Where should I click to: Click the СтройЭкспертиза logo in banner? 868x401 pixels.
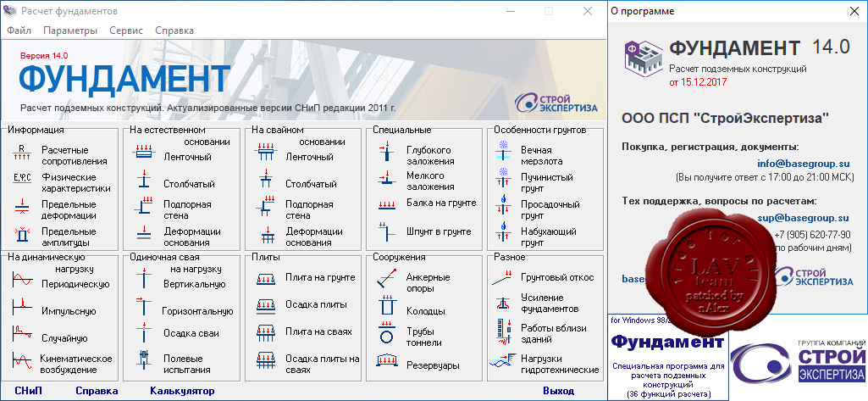coord(556,102)
